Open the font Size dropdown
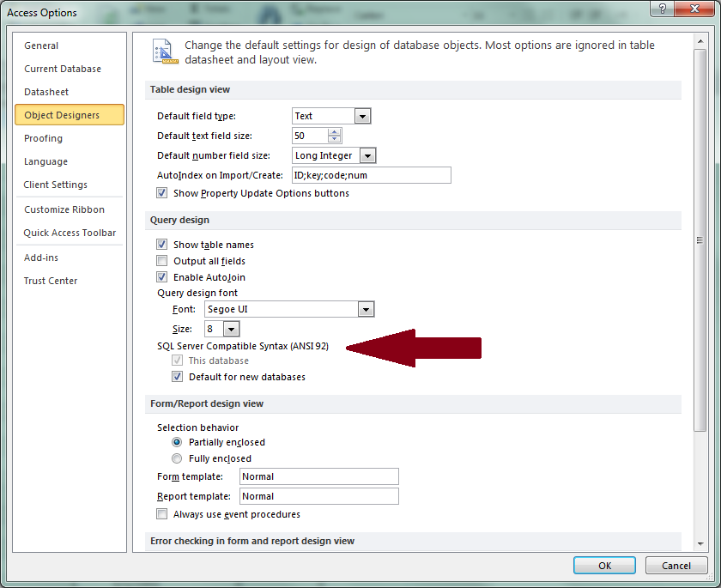This screenshot has height=588, width=721. (x=232, y=328)
